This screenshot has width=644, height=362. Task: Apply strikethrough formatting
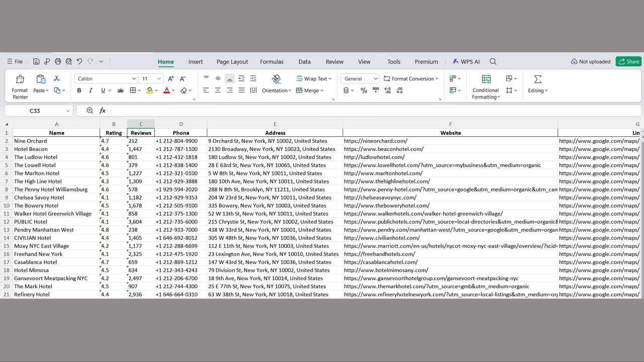tap(120, 90)
